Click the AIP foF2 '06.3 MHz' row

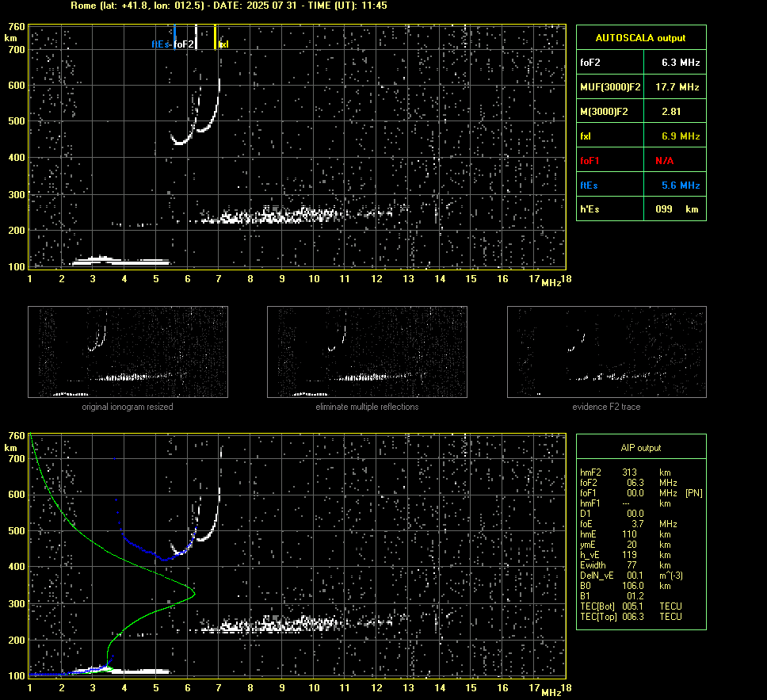(628, 483)
